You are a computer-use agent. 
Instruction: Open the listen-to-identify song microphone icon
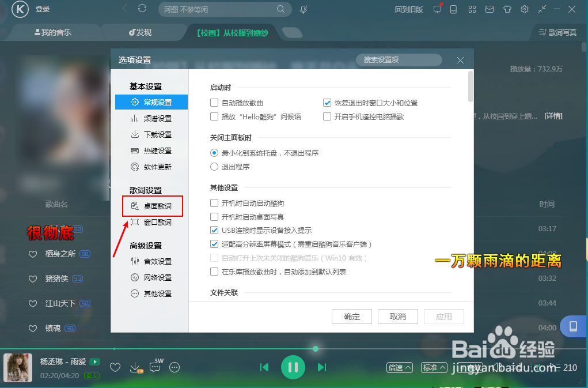coord(304,9)
